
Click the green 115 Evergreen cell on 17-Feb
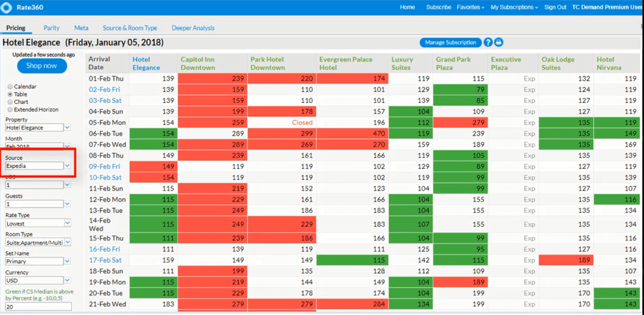pos(352,260)
